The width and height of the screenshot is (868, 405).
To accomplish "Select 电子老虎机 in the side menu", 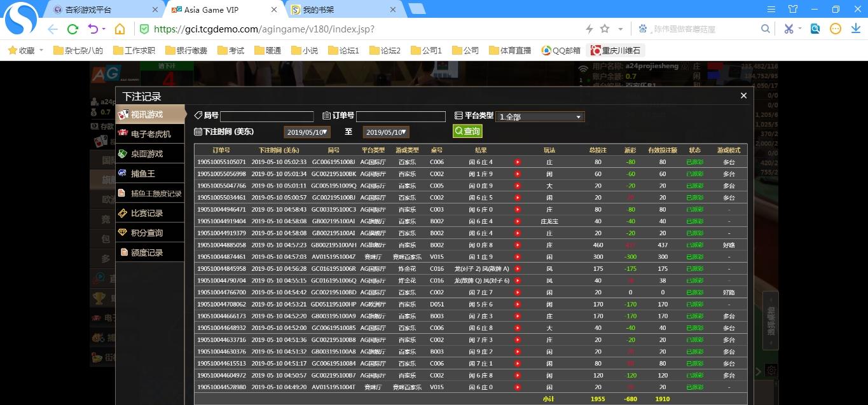I will pos(151,134).
